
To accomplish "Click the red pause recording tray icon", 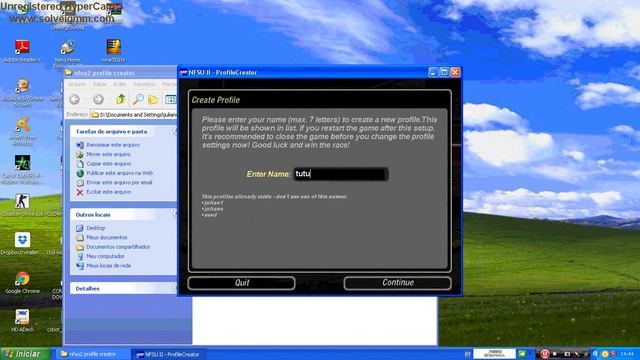I will pyautogui.click(x=544, y=354).
